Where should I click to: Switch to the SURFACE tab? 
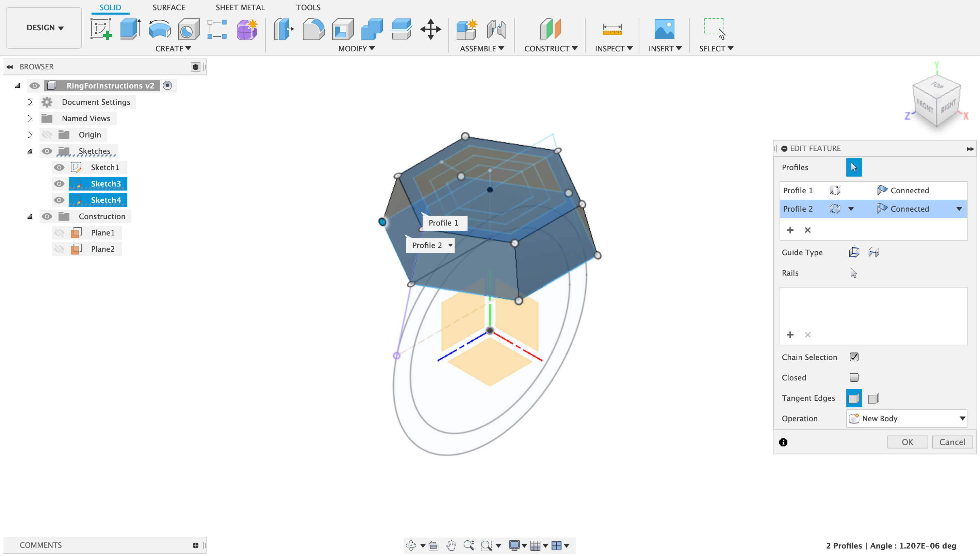(x=169, y=7)
